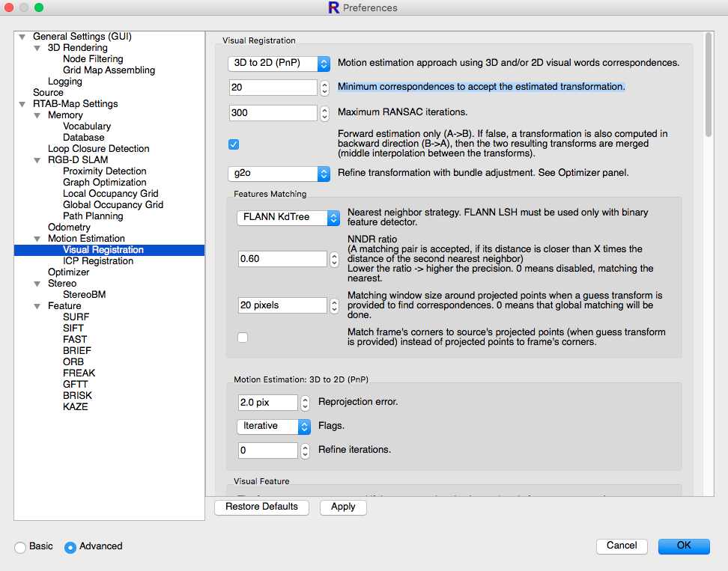Click the Apply button
Image resolution: width=728 pixels, height=571 pixels.
tap(343, 507)
